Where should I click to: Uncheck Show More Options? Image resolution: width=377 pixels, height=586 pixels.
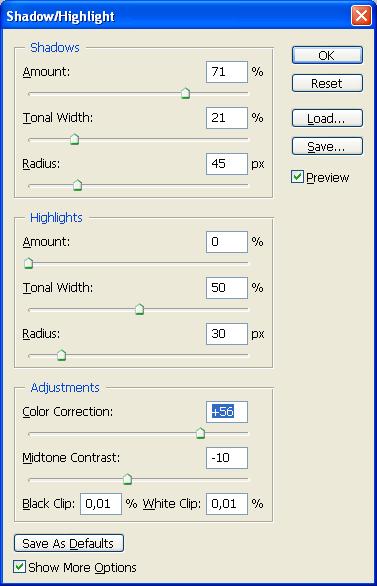(x=19, y=567)
